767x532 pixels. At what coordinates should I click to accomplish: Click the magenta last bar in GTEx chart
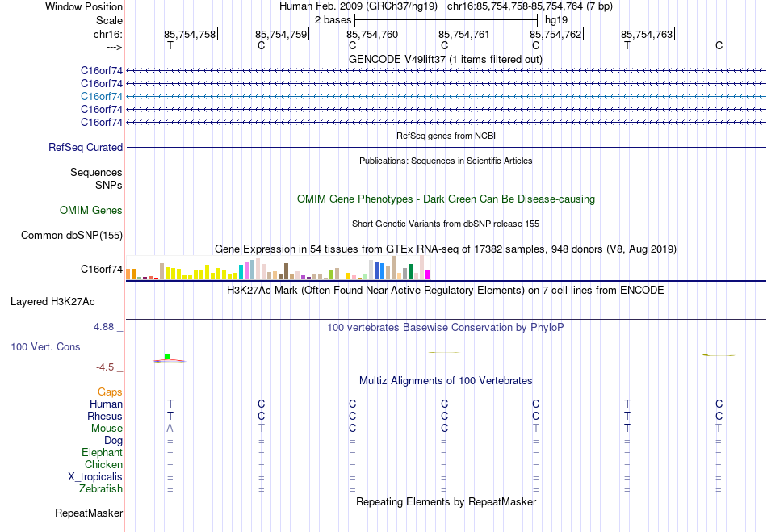click(428, 274)
